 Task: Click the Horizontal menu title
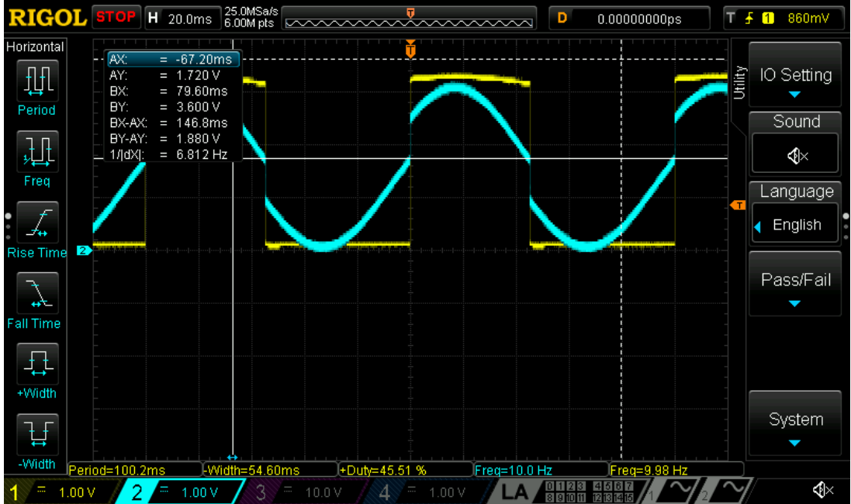click(35, 47)
